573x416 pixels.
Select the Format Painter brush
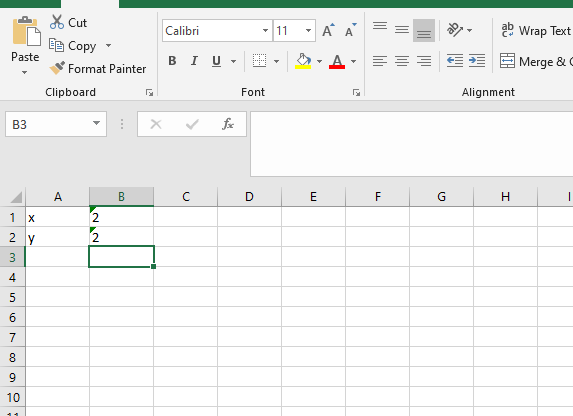[x=57, y=68]
